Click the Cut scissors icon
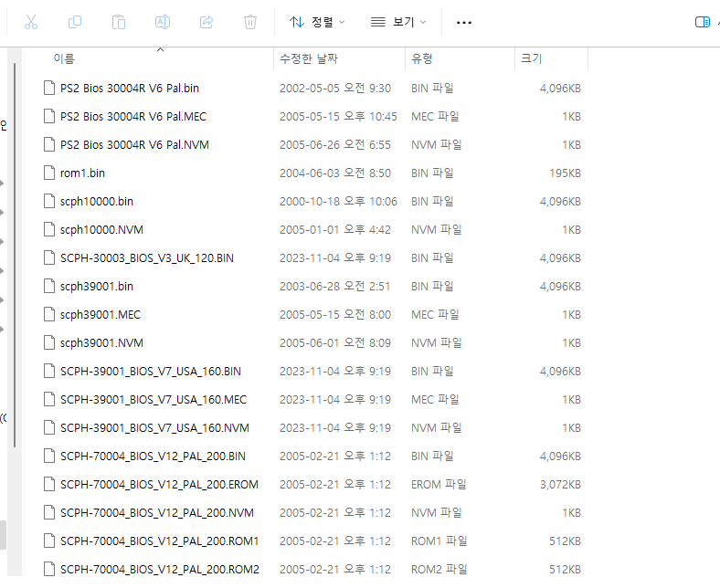720x588 pixels. 31,22
